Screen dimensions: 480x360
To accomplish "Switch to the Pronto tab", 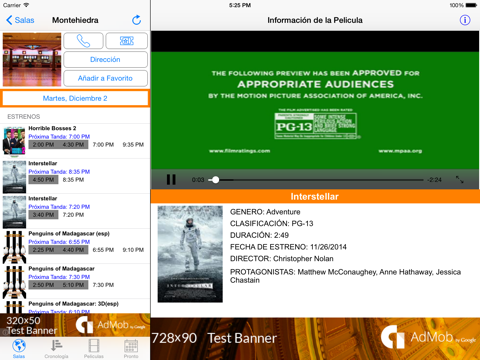I will tap(131, 348).
